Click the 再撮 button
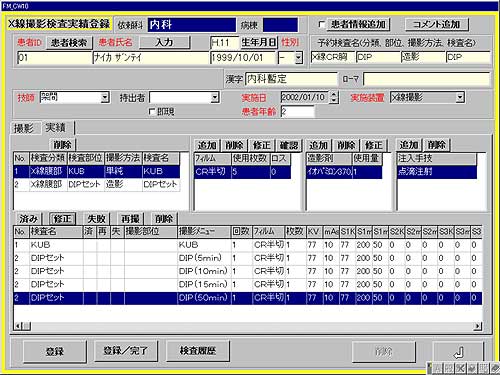This screenshot has width=500, height=375. coord(130,219)
